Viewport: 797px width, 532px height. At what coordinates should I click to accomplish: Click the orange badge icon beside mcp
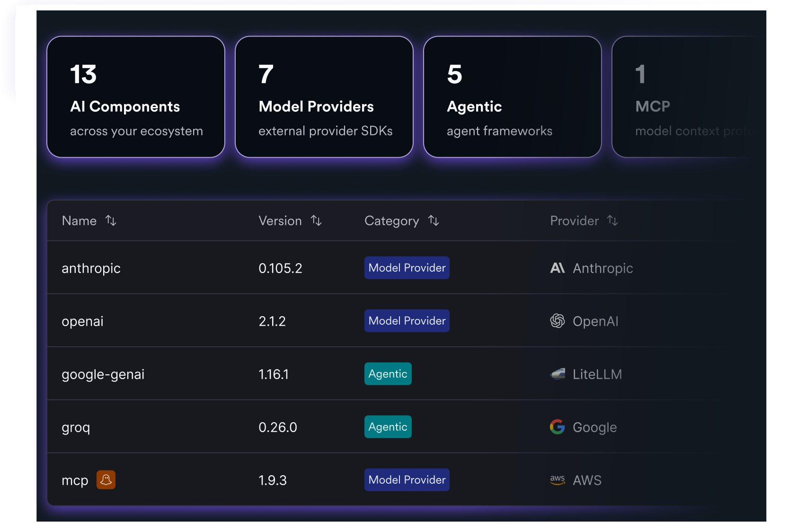(x=106, y=480)
